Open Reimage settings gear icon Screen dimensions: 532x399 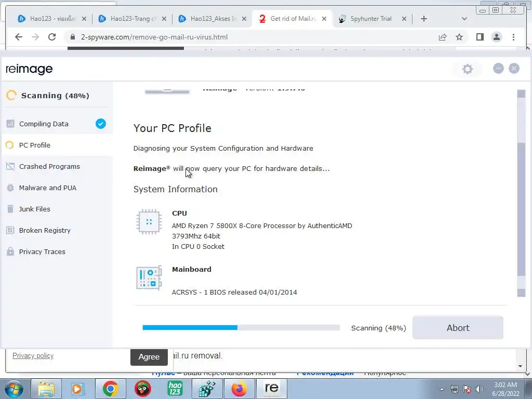coord(467,69)
